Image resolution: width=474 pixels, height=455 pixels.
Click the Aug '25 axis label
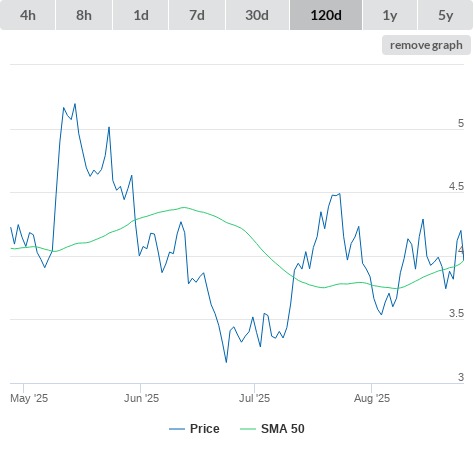pyautogui.click(x=372, y=398)
